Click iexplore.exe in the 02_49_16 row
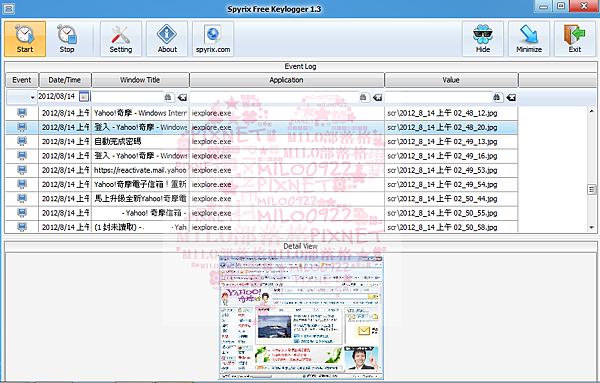The height and width of the screenshot is (383, 600). tap(287, 156)
